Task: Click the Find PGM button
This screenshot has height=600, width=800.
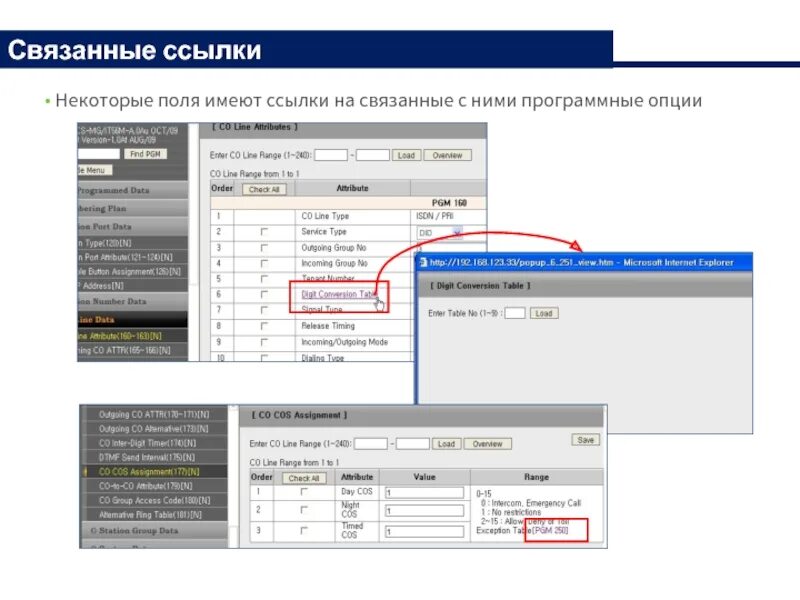Action: 145,154
